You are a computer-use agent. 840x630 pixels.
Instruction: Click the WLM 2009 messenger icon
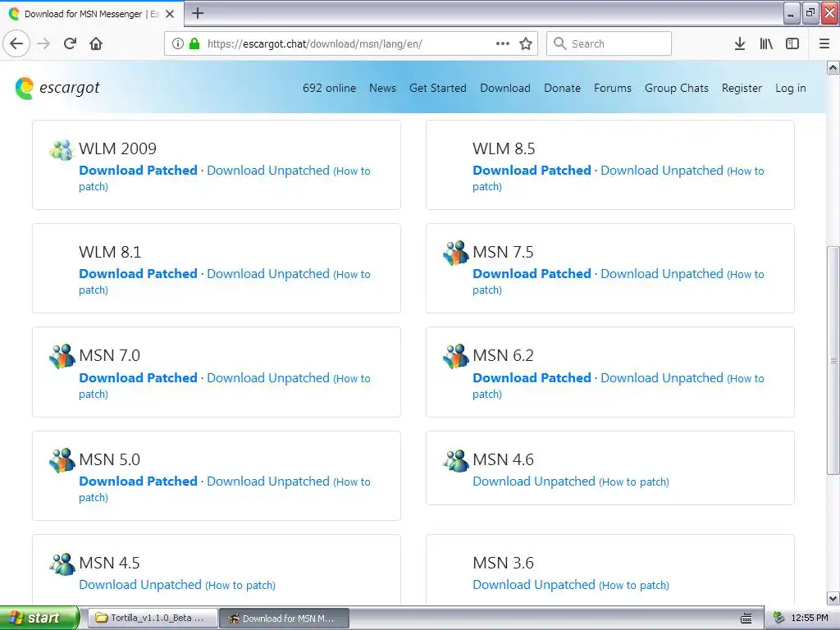tap(62, 149)
